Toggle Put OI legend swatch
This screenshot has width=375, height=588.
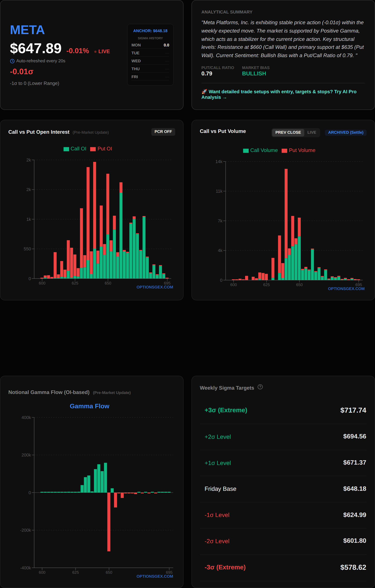pos(93,149)
